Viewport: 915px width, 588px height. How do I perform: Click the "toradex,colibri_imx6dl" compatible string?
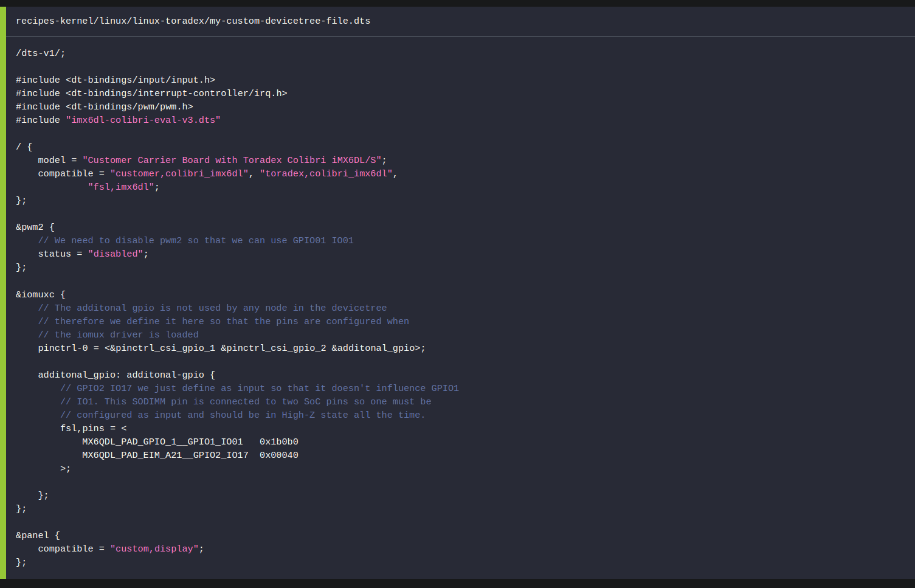[x=326, y=174]
